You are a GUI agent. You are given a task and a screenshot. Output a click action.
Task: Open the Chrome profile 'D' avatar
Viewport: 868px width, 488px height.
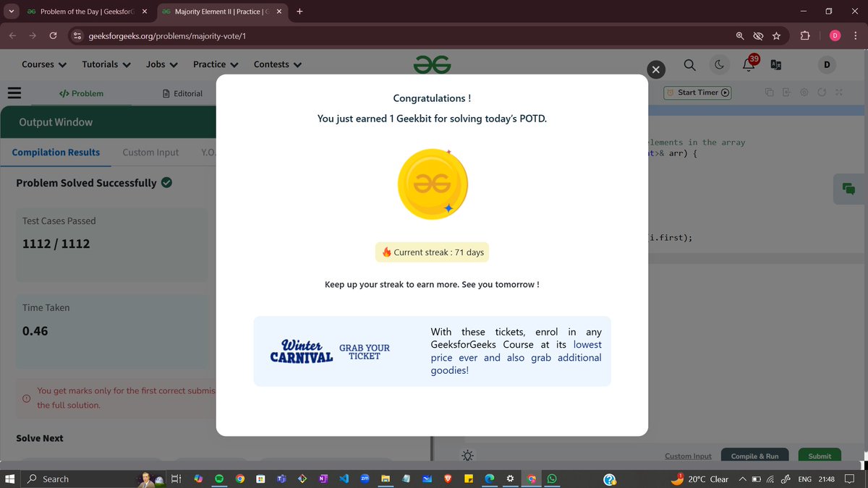[835, 35]
